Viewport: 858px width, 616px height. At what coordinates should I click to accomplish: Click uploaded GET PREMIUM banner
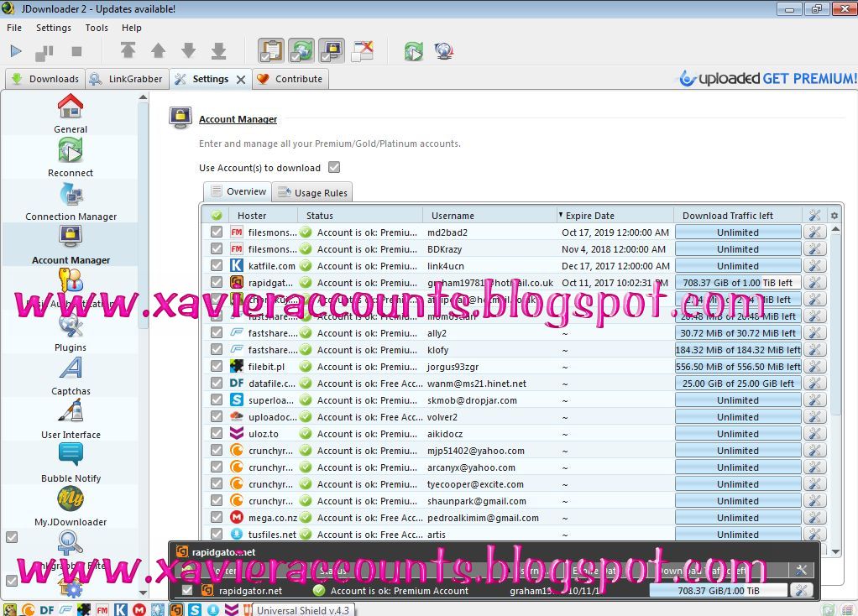[767, 78]
